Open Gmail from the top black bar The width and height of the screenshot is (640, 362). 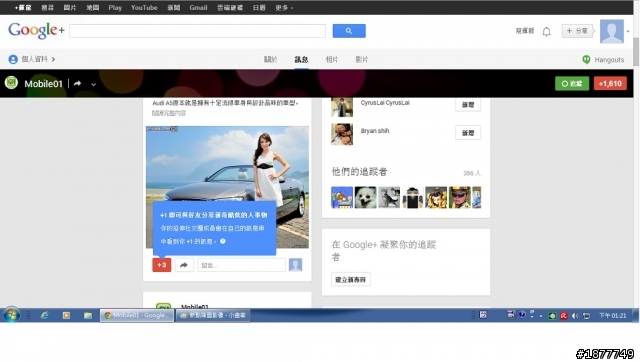tap(198, 8)
